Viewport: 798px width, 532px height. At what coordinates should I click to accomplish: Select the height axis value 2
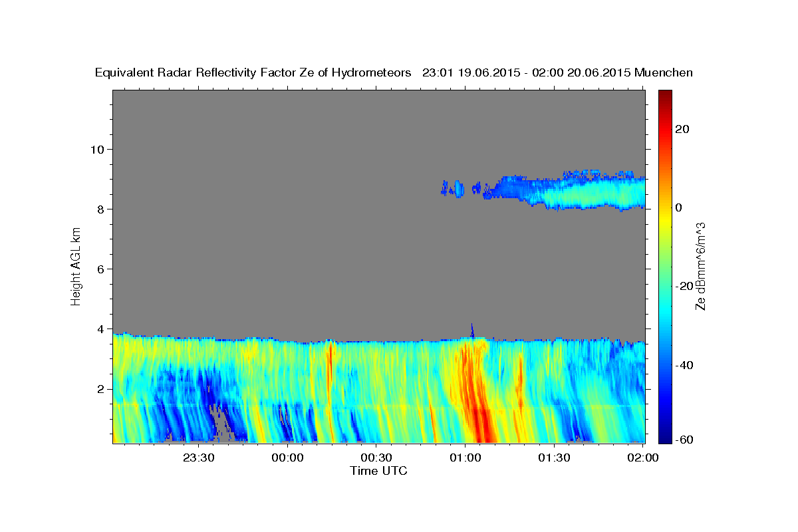pyautogui.click(x=100, y=389)
